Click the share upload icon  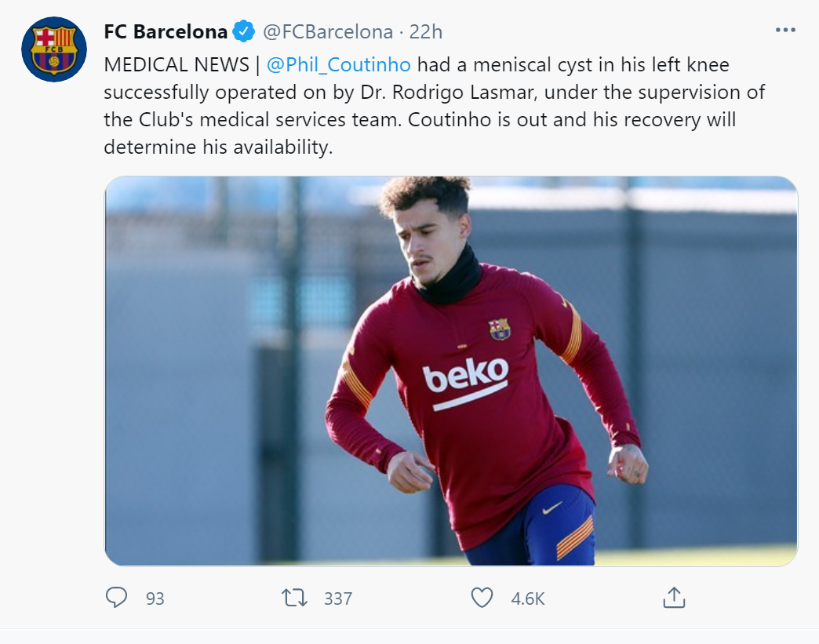(x=674, y=599)
